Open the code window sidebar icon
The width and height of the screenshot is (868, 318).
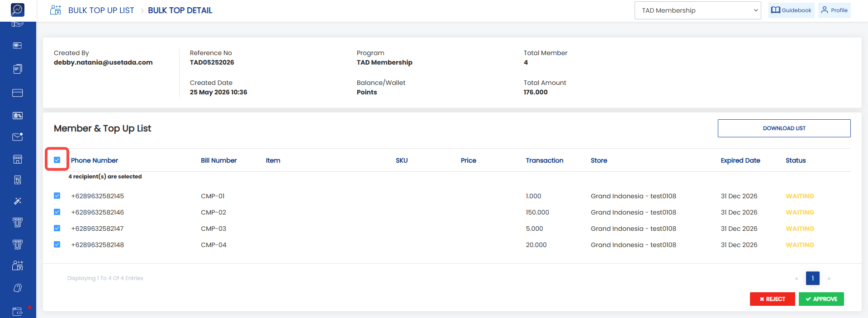coord(17,312)
